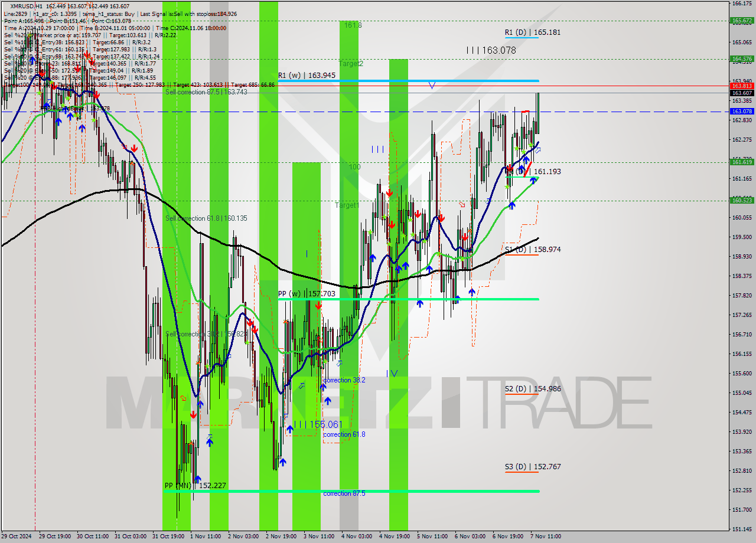Click the blue V marker near correction 38.2
The image size is (756, 543).
click(x=394, y=373)
